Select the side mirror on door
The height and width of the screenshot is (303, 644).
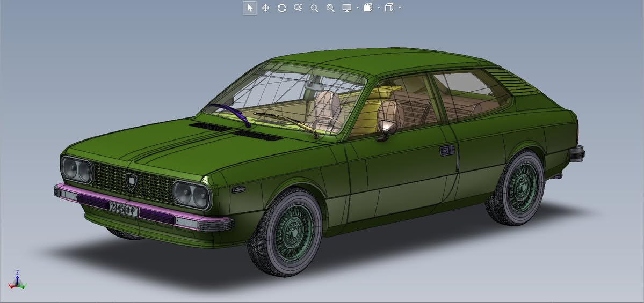click(x=387, y=130)
